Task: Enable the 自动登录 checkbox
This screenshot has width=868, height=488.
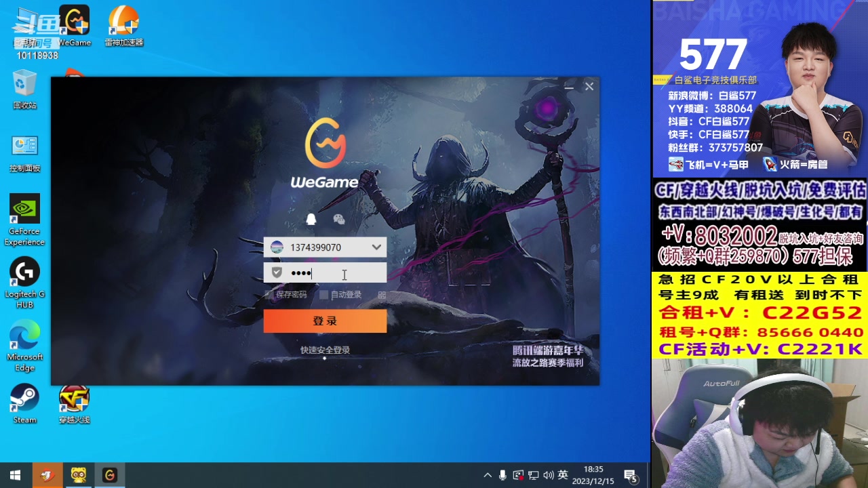Action: tap(323, 295)
